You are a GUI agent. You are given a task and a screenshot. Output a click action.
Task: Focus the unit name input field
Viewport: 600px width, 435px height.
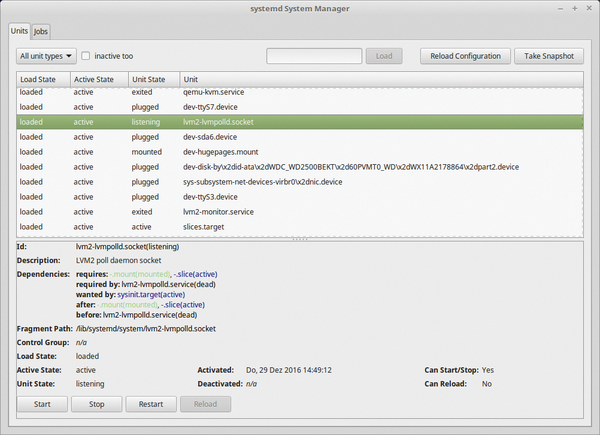click(x=314, y=56)
